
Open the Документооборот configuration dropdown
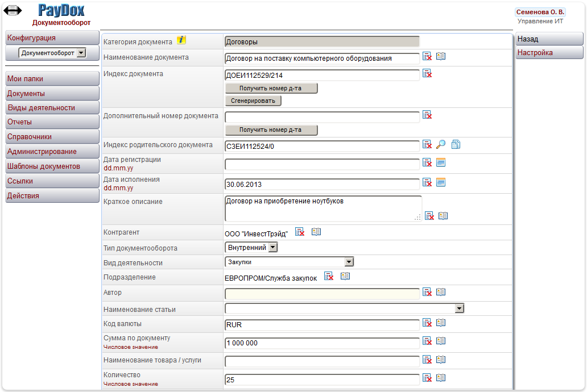tap(81, 53)
